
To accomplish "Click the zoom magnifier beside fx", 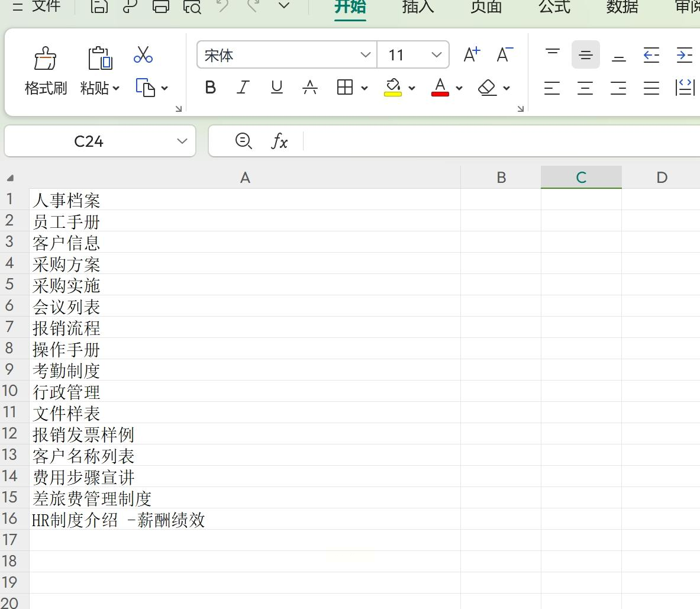I will pyautogui.click(x=243, y=141).
